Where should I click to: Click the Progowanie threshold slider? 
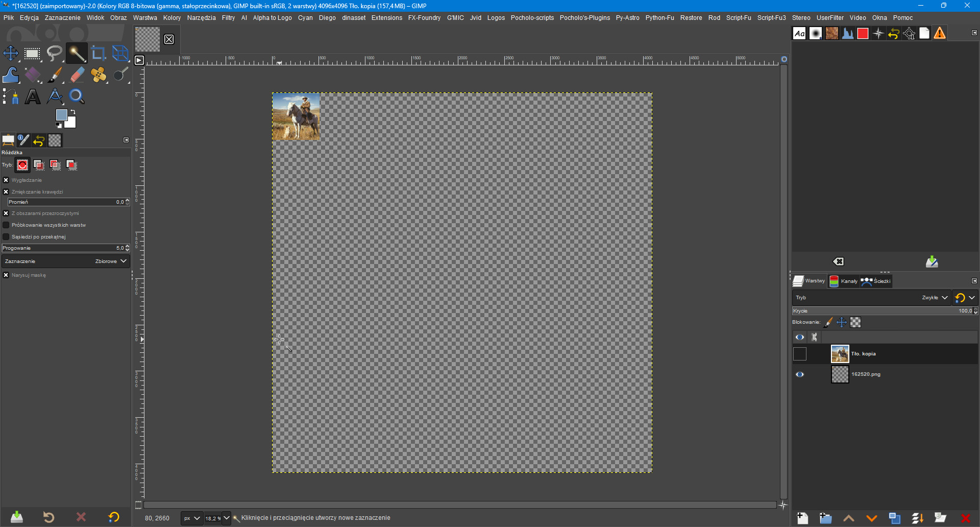click(x=61, y=248)
